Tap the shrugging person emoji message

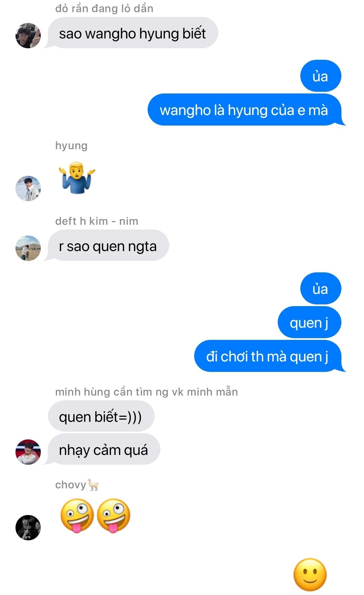[x=77, y=178]
